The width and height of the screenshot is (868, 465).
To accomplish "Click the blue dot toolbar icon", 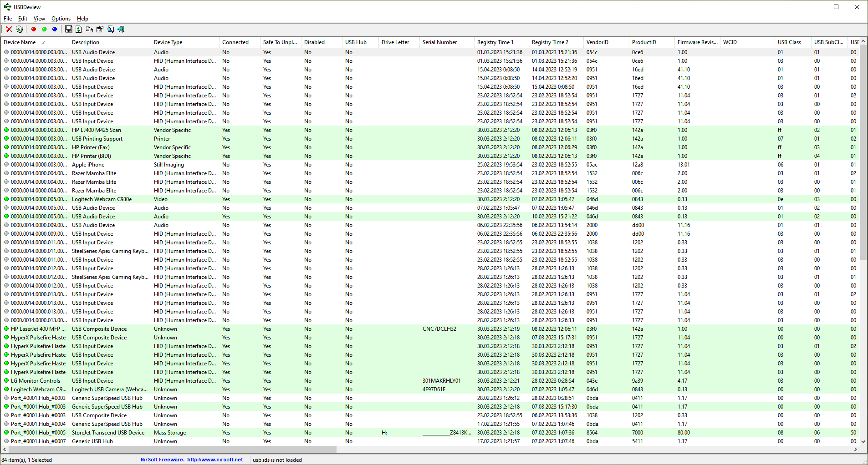I will [x=55, y=29].
